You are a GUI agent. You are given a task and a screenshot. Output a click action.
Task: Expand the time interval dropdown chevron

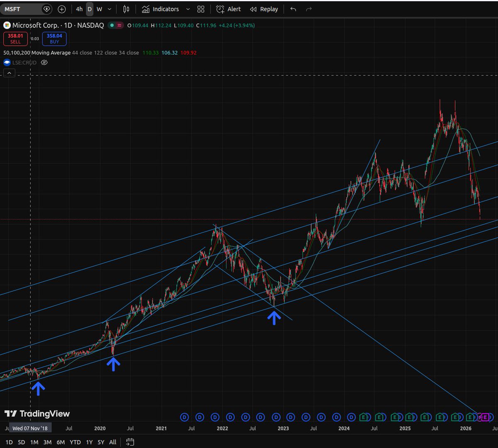point(110,9)
